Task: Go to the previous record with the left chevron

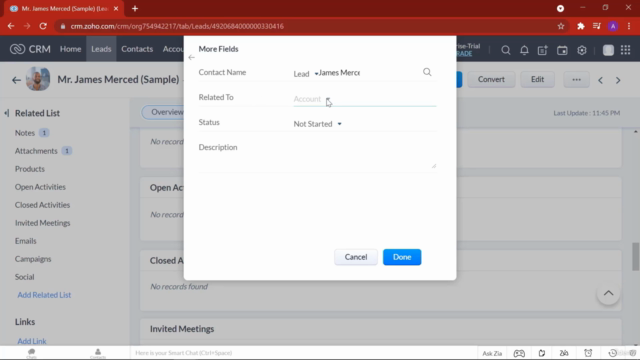Action: (600, 80)
